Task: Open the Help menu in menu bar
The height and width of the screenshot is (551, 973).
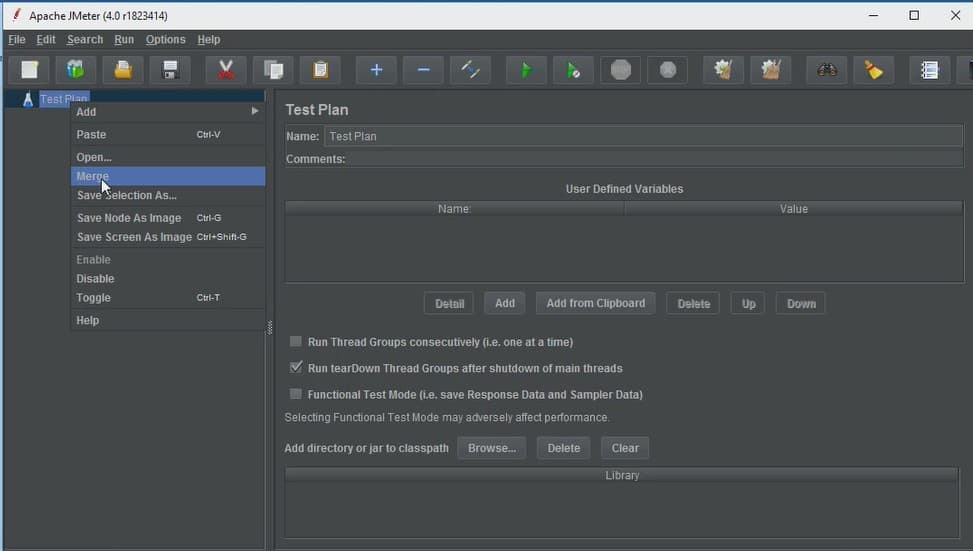Action: click(208, 40)
